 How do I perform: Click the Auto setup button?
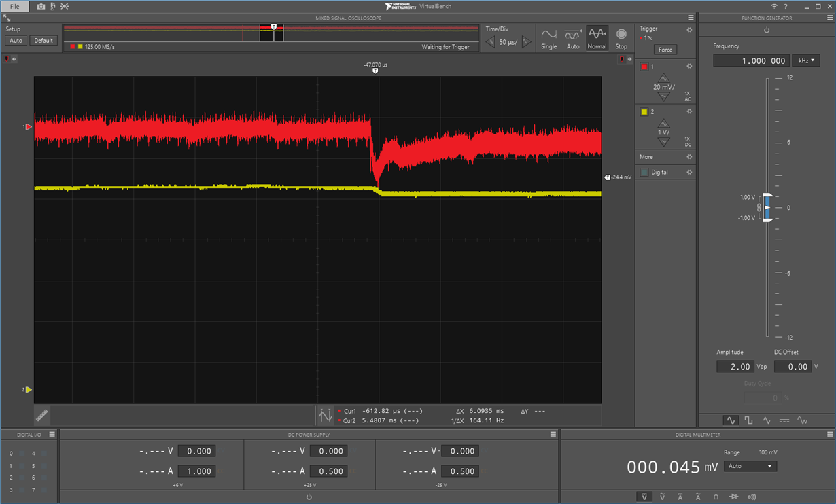click(16, 41)
